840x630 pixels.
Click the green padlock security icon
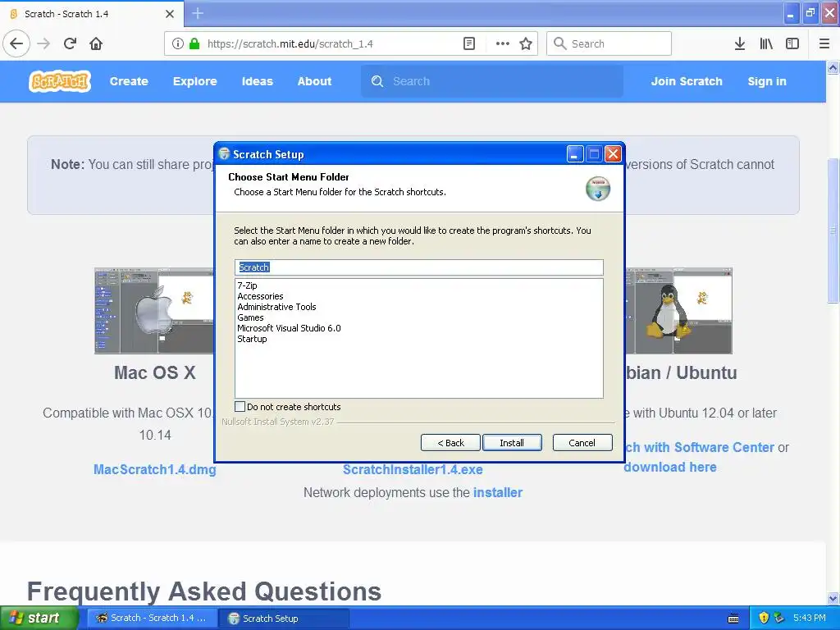point(194,43)
